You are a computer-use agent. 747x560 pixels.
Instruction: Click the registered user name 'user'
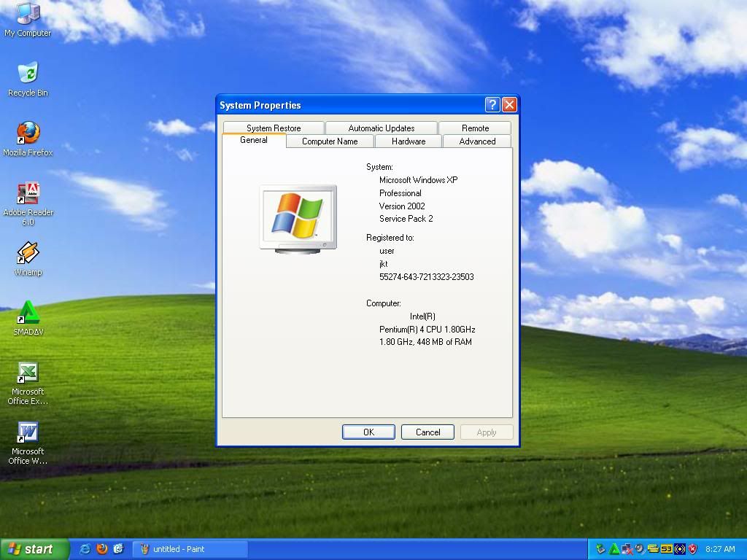387,251
